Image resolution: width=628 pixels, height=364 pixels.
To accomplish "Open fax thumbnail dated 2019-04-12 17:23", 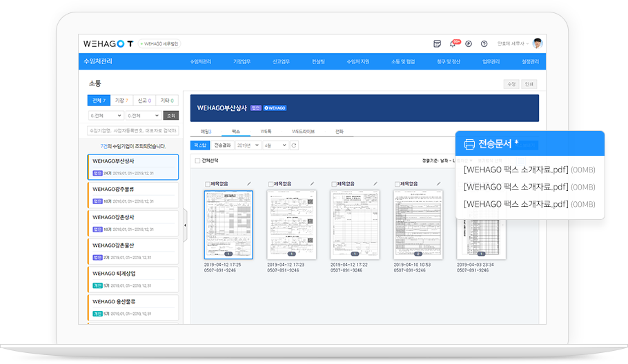I will click(x=291, y=225).
